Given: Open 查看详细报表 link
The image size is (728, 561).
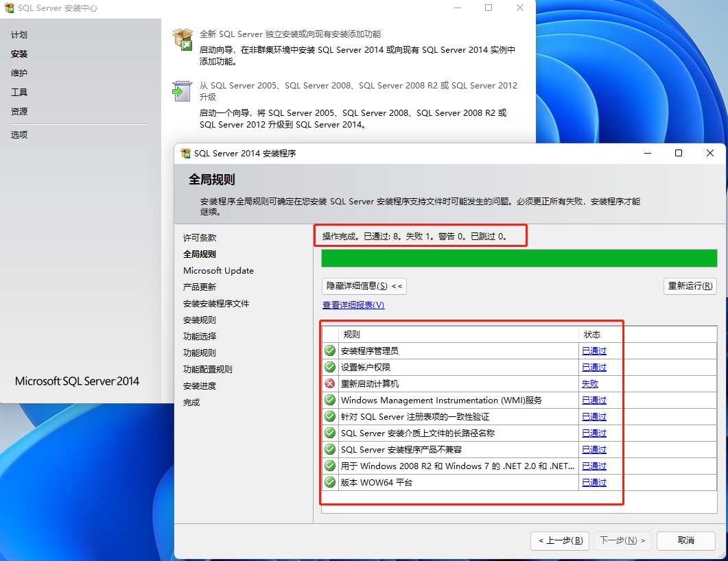Looking at the screenshot, I should [x=353, y=305].
